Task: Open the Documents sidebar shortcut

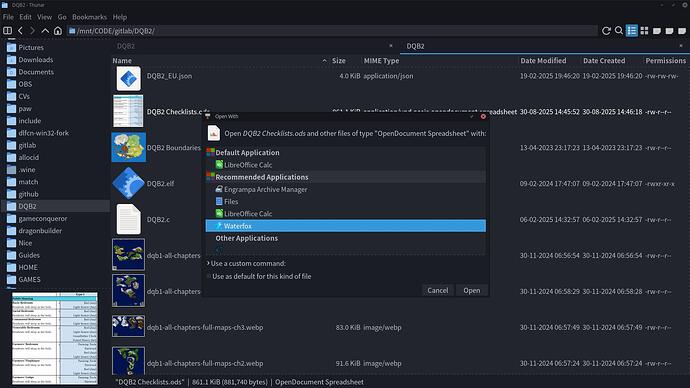Action: click(x=36, y=72)
